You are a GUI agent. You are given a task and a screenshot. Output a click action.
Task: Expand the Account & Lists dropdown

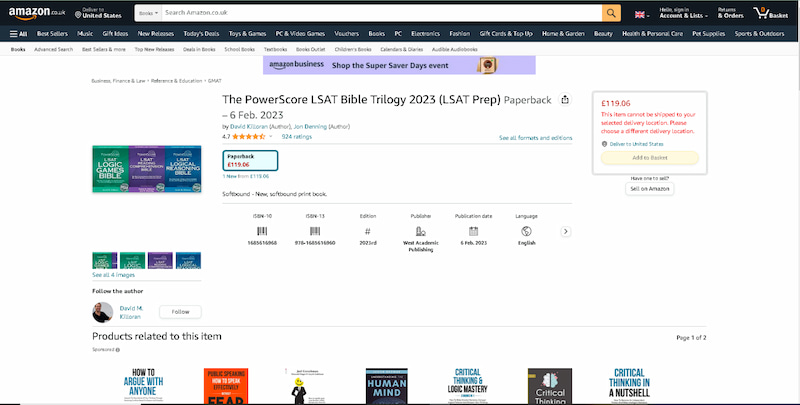coord(683,13)
